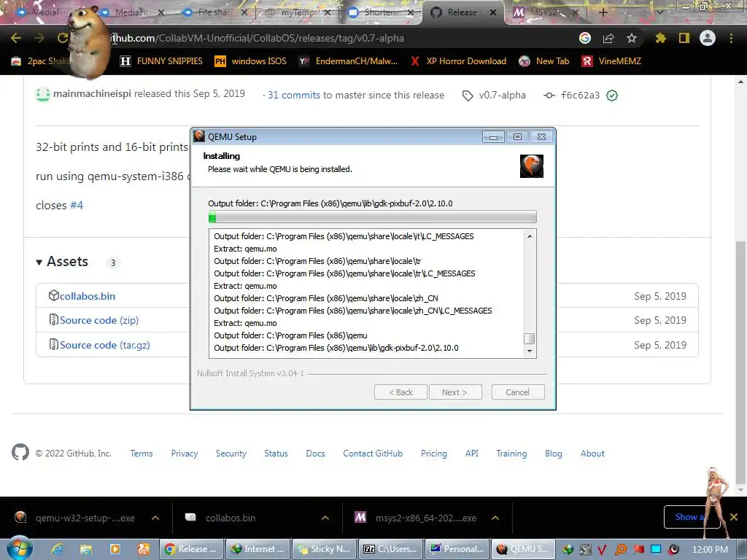Viewport: 747px width, 560px height.
Task: Expand msys2-x86_64 download options chevron
Action: coord(495,518)
